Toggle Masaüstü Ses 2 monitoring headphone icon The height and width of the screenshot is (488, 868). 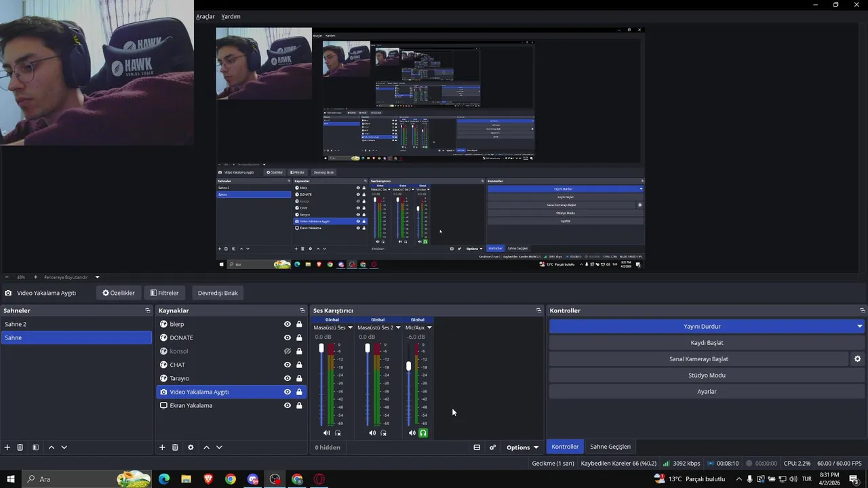click(x=384, y=432)
